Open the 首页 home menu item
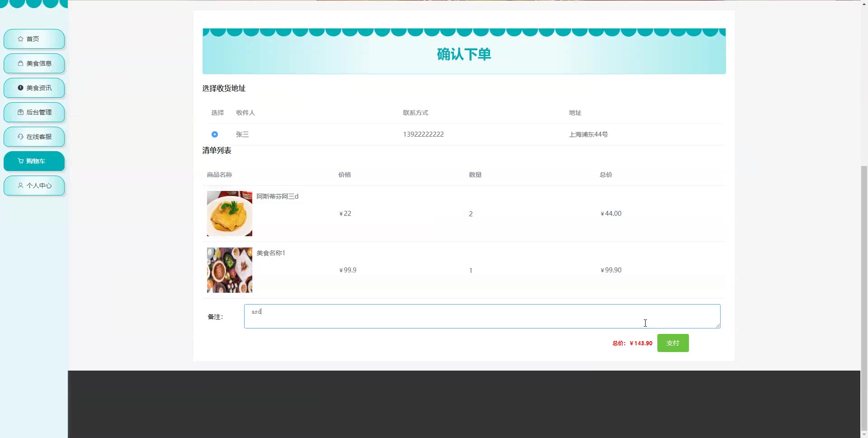The width and height of the screenshot is (868, 438). click(x=34, y=39)
